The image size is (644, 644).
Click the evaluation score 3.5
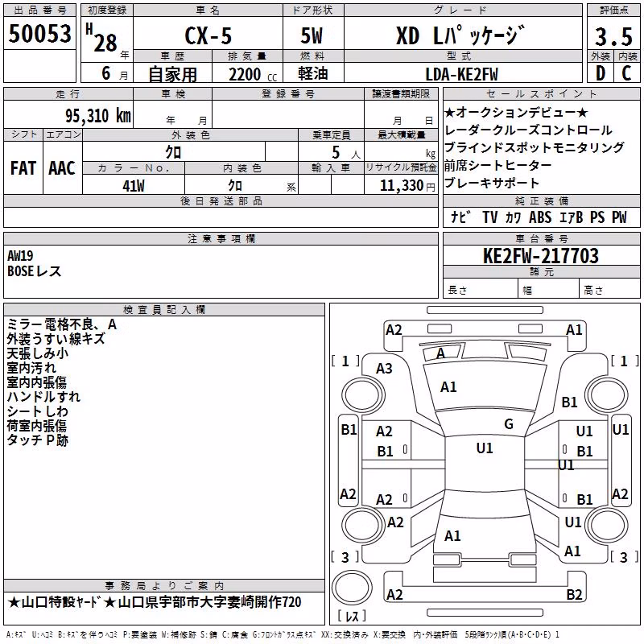[x=613, y=37]
